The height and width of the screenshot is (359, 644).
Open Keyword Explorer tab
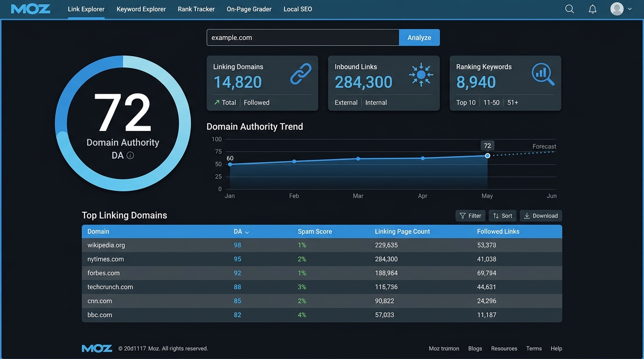coord(141,9)
